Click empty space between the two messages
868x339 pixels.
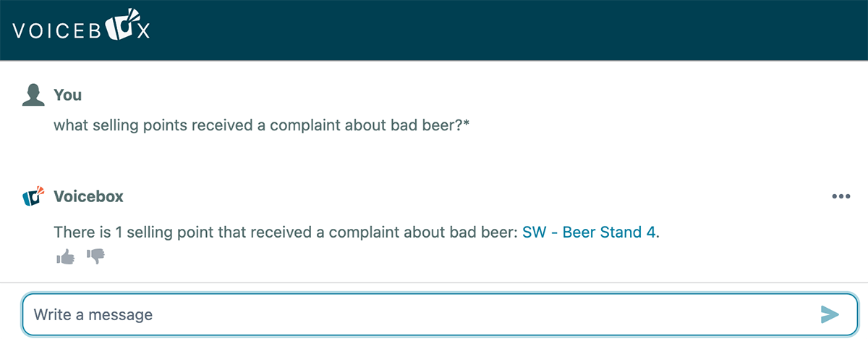click(x=434, y=159)
